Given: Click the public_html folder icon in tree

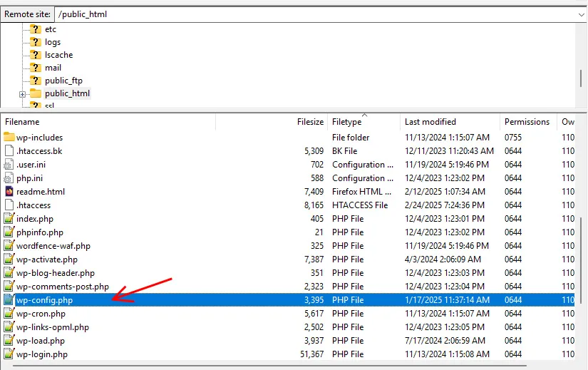Looking at the screenshot, I should click(36, 93).
